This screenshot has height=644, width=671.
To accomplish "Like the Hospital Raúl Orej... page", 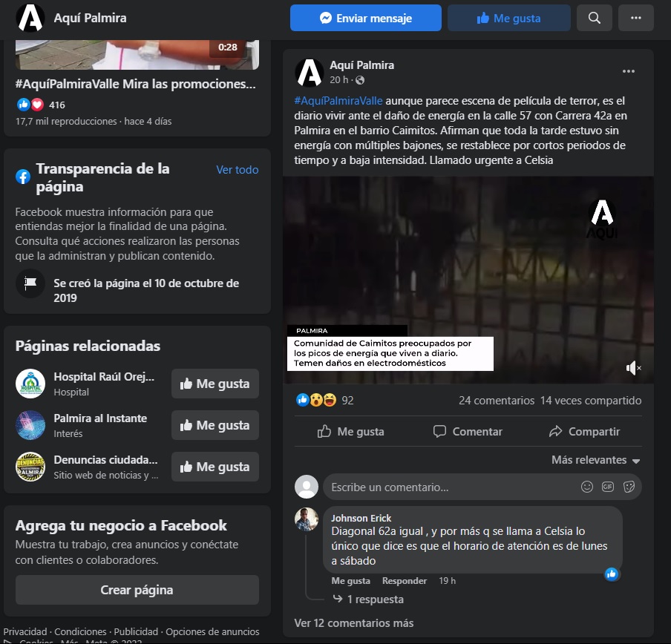I will point(215,384).
